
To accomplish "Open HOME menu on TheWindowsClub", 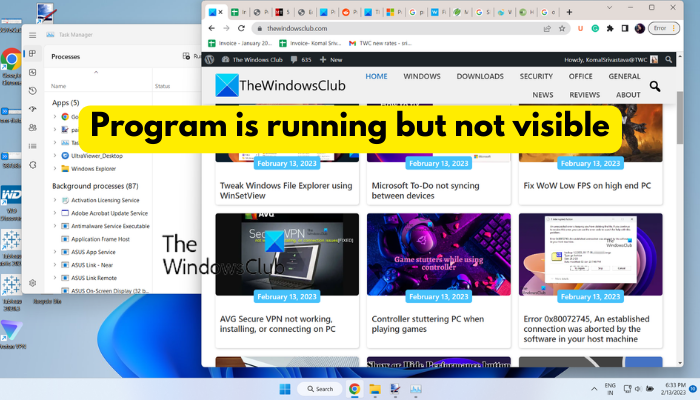I will [x=376, y=76].
